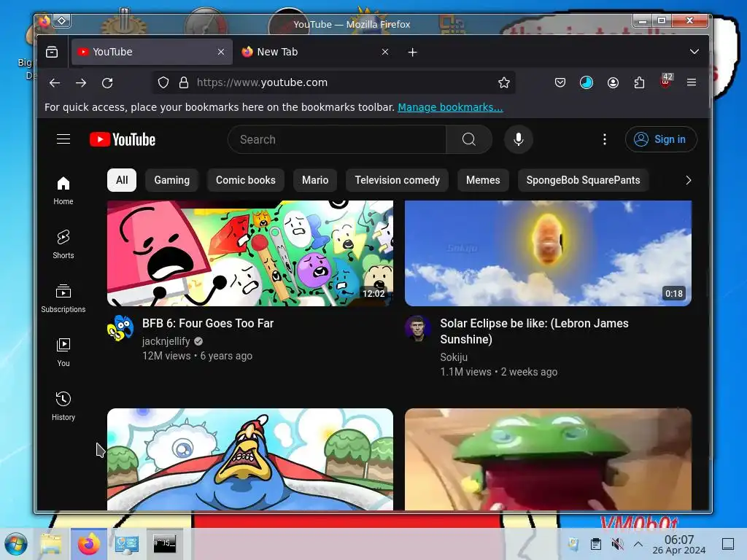Open YouTube settings three-dot menu

(605, 139)
